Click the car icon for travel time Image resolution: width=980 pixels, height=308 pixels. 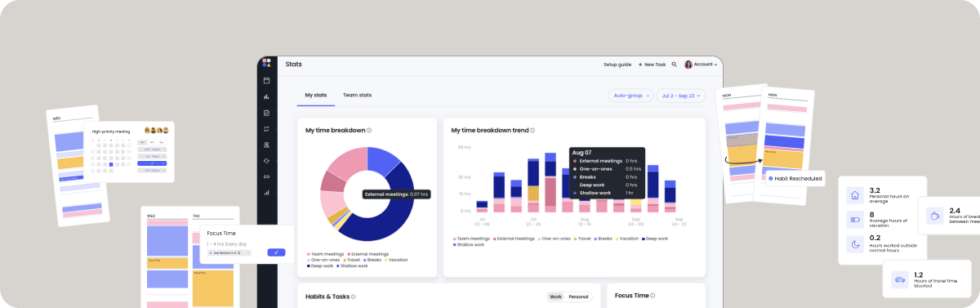point(900,279)
